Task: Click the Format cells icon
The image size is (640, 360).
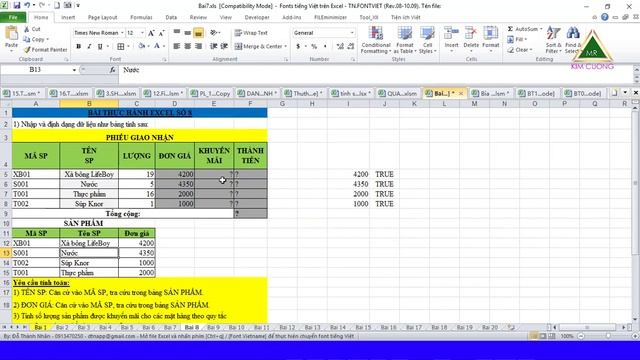Action: [x=491, y=33]
